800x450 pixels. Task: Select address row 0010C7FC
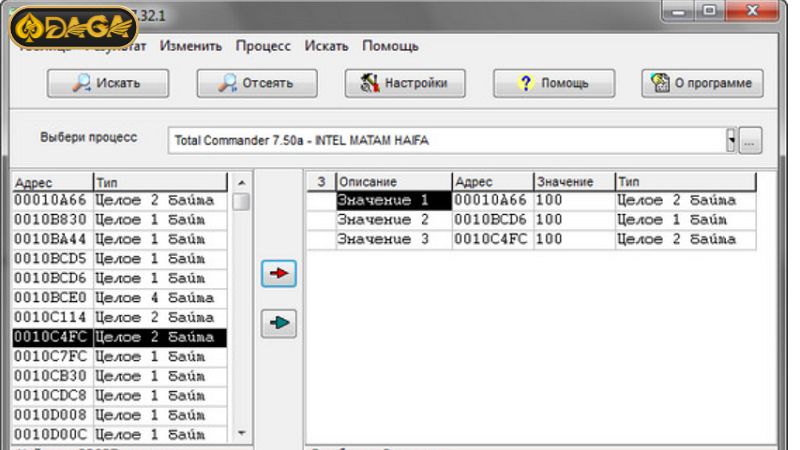pyautogui.click(x=120, y=357)
